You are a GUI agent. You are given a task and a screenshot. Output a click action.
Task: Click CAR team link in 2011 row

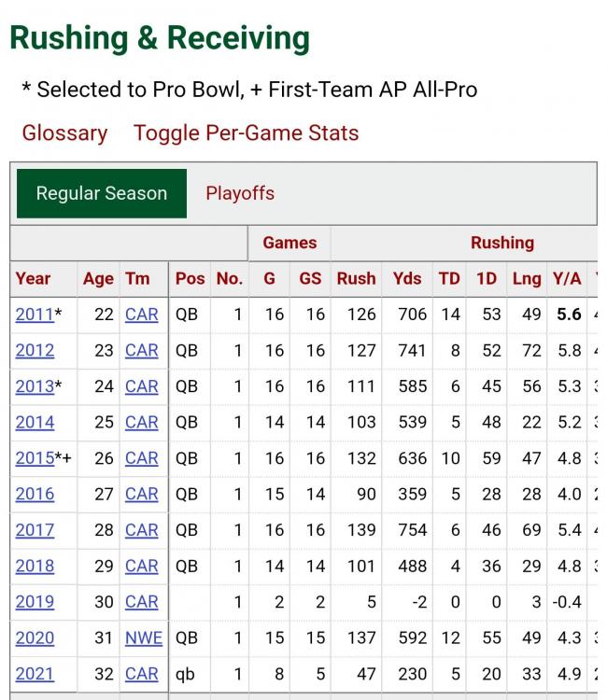(142, 315)
